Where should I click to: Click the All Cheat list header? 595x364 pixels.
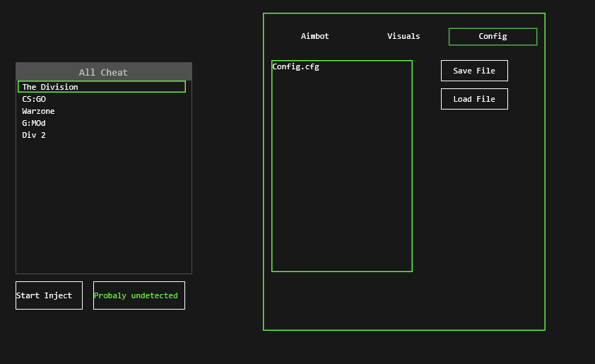[104, 72]
